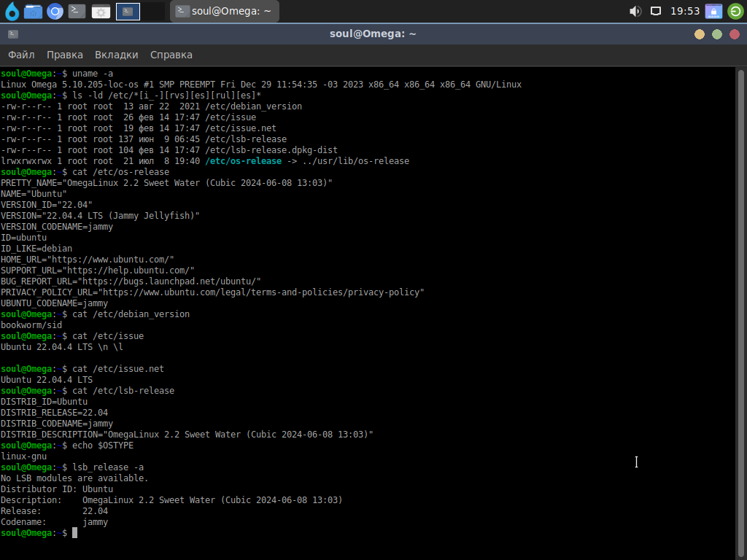Click the terminal icon in window titlebar
The width and height of the screenshot is (747, 560).
(13, 34)
